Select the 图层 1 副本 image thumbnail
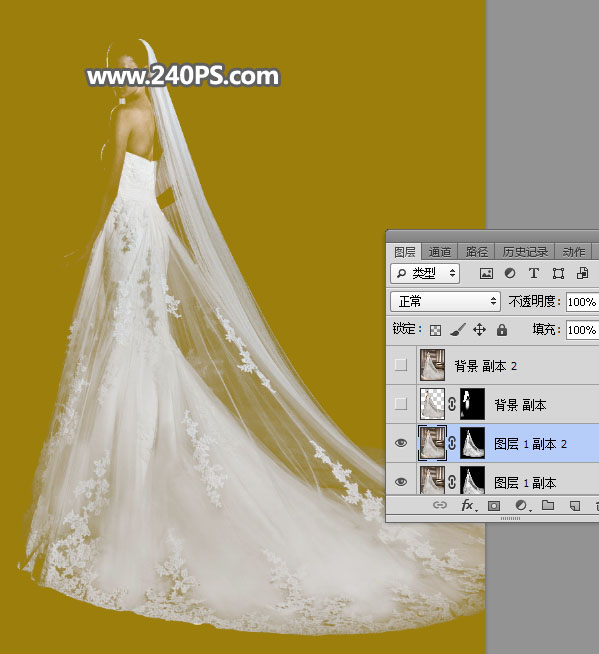The width and height of the screenshot is (599, 654). [432, 480]
